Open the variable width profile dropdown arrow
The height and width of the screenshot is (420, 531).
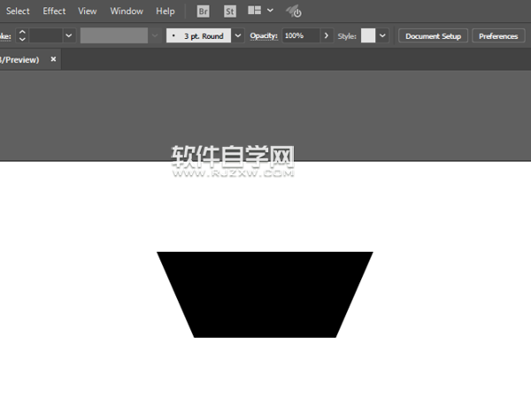(155, 35)
